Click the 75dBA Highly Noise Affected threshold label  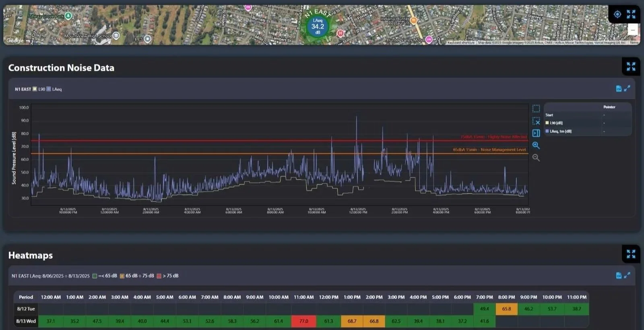point(493,137)
